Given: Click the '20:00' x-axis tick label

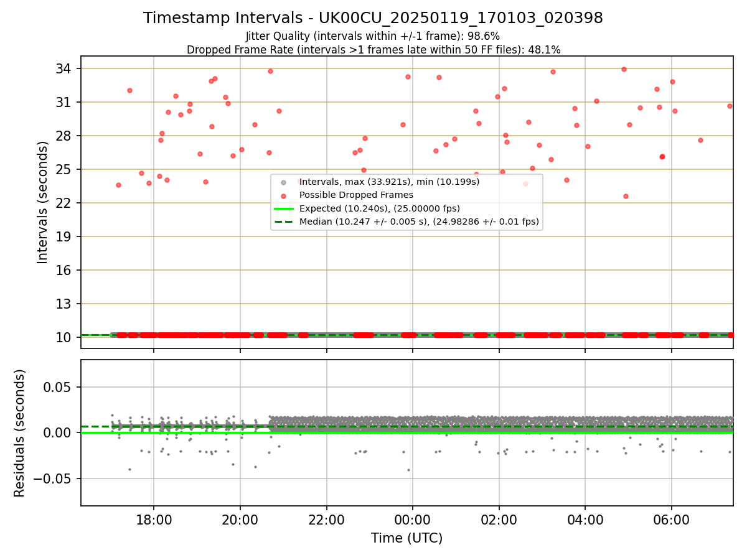Looking at the screenshot, I should point(240,520).
